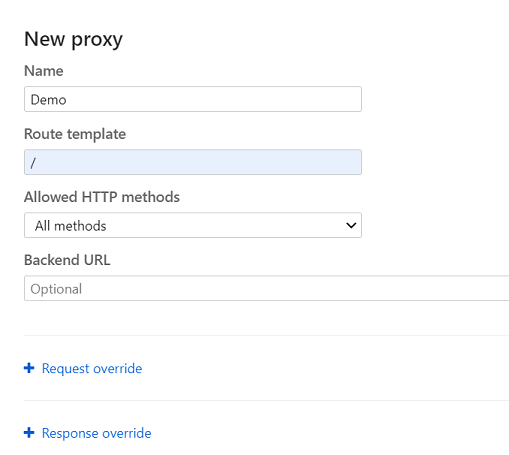Focus the Name field containing Demo
This screenshot has height=455, width=509.
193,99
